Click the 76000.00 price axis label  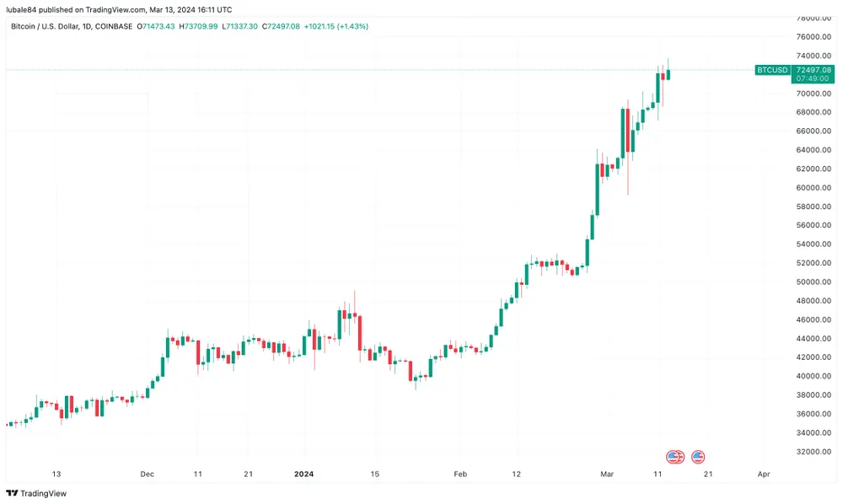pos(815,37)
